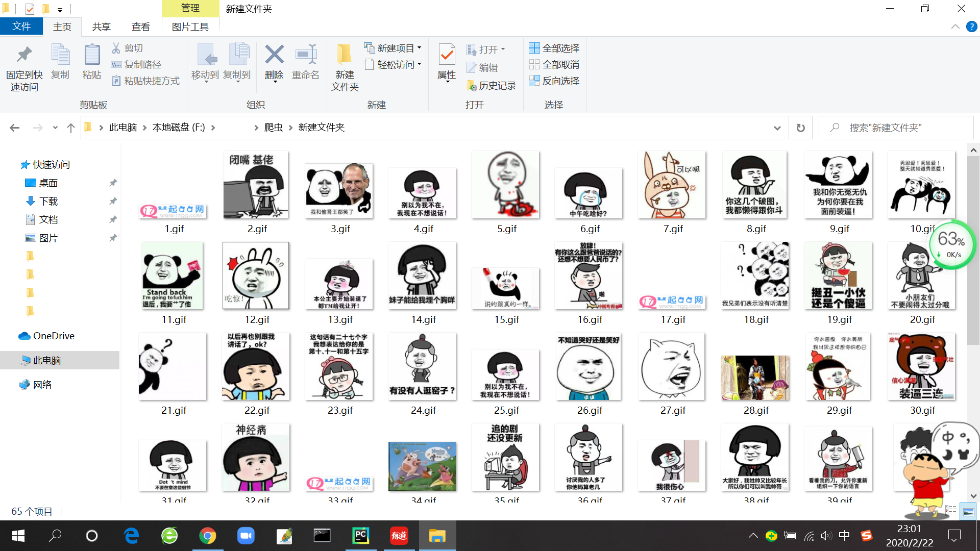
Task: Collapse the ribbon with the chevron
Action: tap(954, 27)
